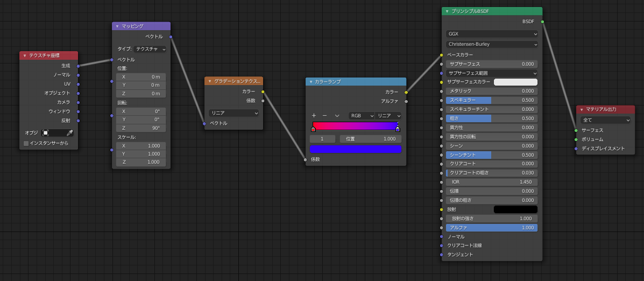The height and width of the screenshot is (281, 644).
Task: Select the blue color stop handle
Action: click(x=398, y=129)
